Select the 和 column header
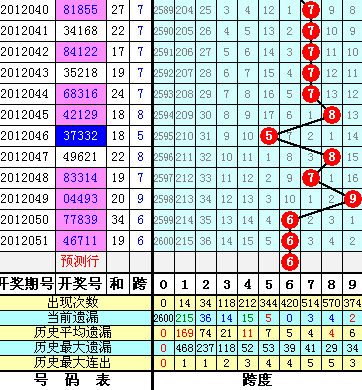 [117, 284]
